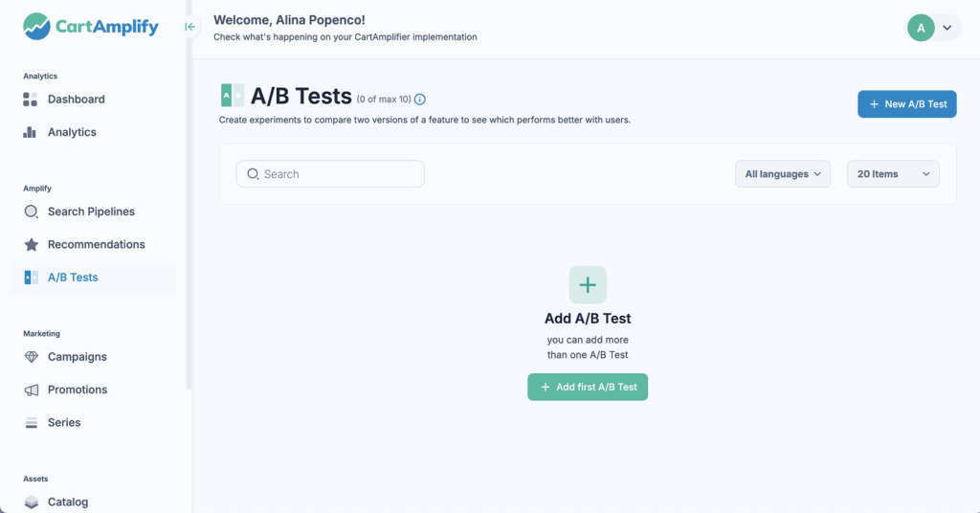Click the Promotions megaphone icon

32,390
